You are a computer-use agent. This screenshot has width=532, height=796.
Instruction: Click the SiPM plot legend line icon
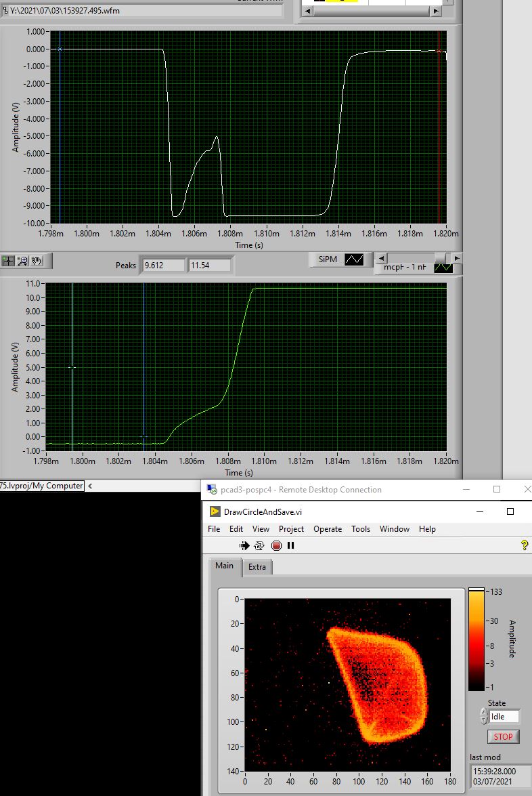pyautogui.click(x=354, y=259)
